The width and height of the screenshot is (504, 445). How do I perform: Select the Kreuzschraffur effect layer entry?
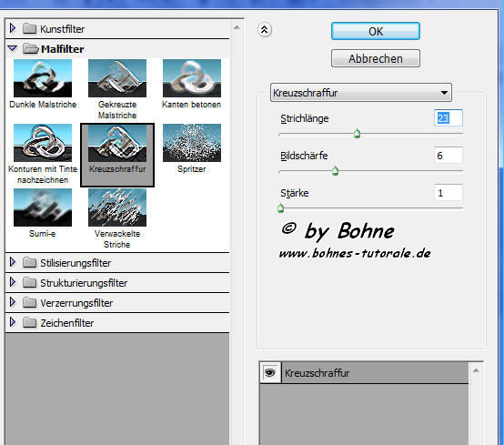[x=375, y=373]
